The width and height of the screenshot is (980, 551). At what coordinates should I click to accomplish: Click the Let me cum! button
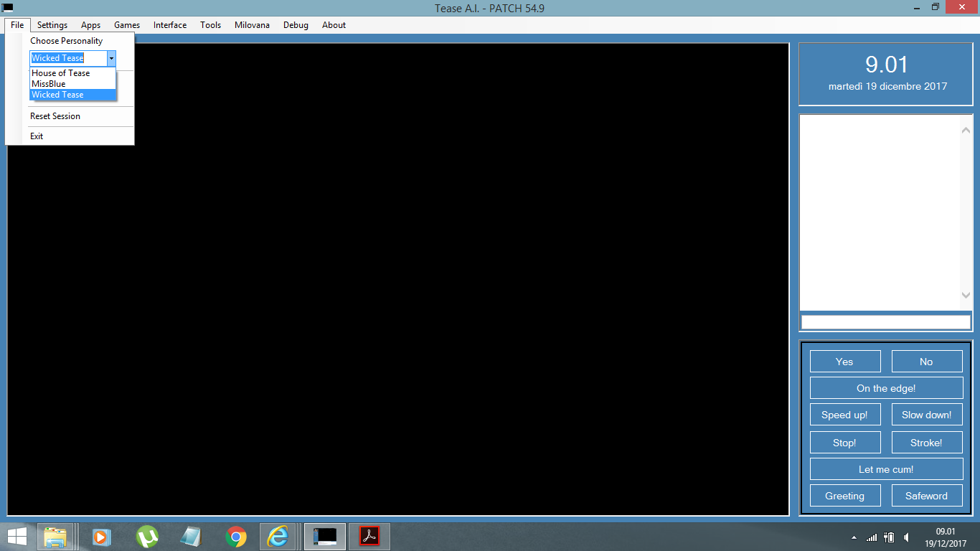887,469
